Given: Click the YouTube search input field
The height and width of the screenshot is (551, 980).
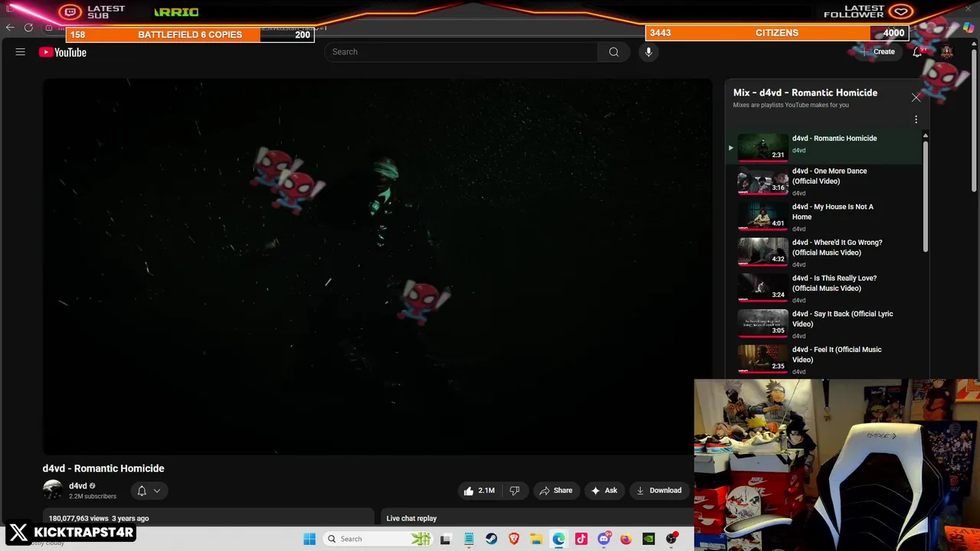Looking at the screenshot, I should pos(461,52).
